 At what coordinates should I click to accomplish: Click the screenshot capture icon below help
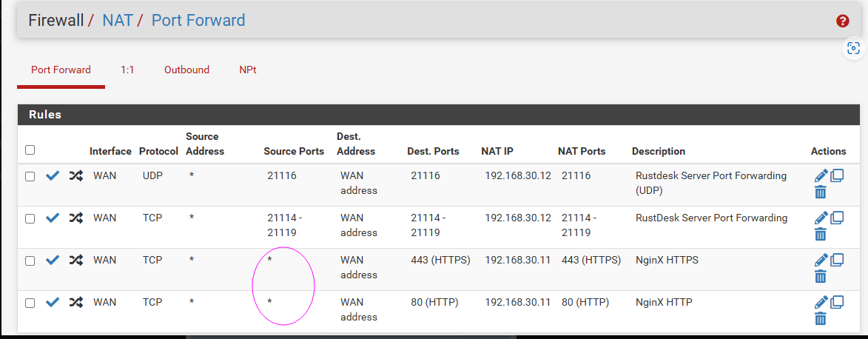pyautogui.click(x=854, y=48)
